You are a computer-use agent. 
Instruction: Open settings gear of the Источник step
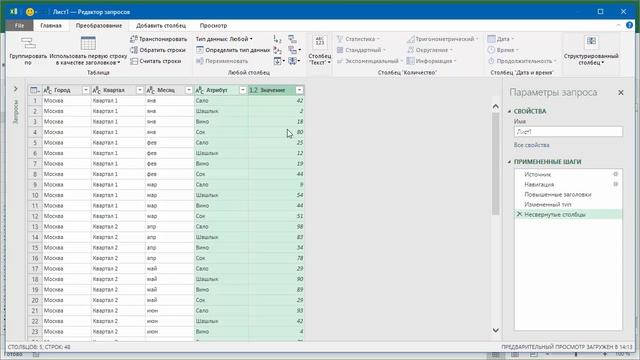(616, 174)
